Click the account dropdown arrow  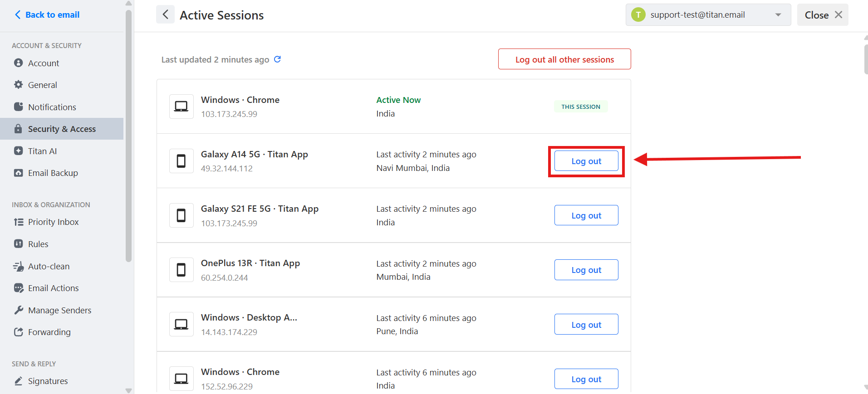[778, 15]
